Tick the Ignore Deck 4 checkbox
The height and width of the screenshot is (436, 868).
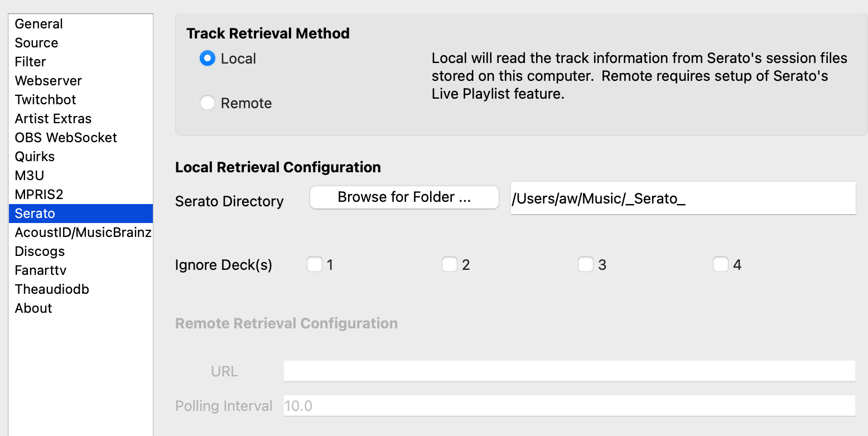pos(721,264)
